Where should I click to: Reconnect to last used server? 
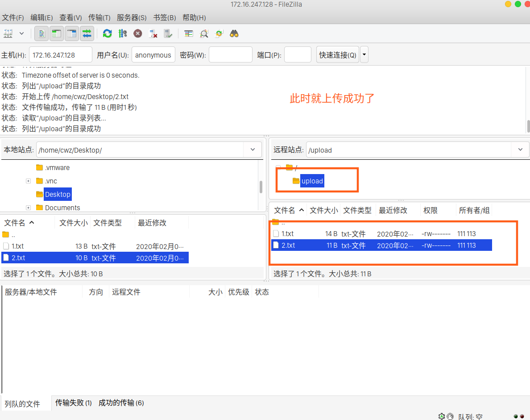coord(168,33)
